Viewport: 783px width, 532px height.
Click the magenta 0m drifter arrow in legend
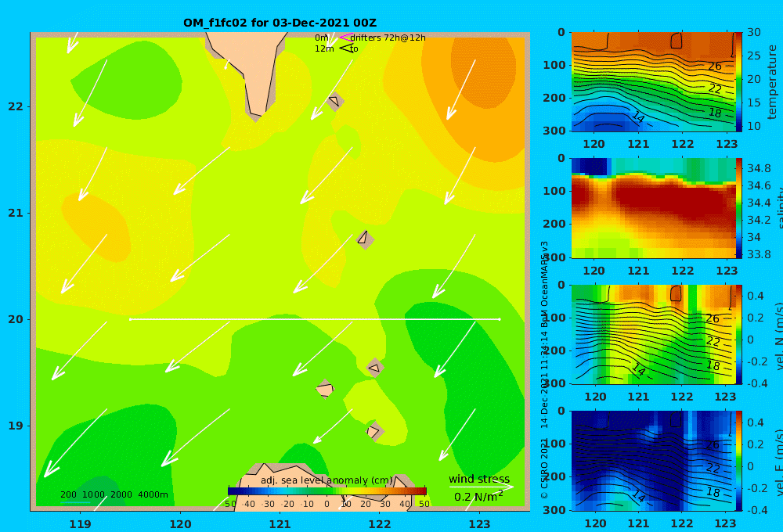tap(345, 38)
